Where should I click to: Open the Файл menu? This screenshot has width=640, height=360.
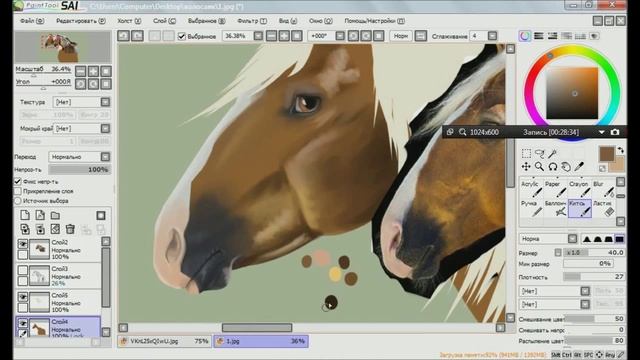tap(32, 21)
